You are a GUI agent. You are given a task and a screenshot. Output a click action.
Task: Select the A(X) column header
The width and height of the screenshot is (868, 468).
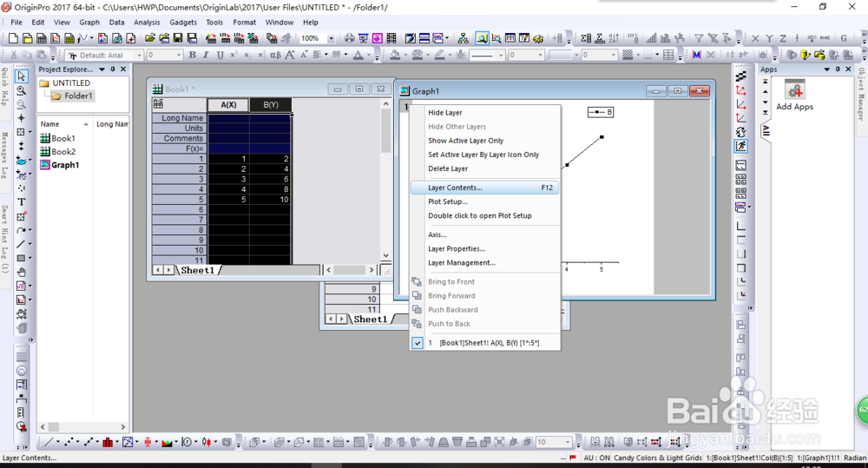coord(228,105)
